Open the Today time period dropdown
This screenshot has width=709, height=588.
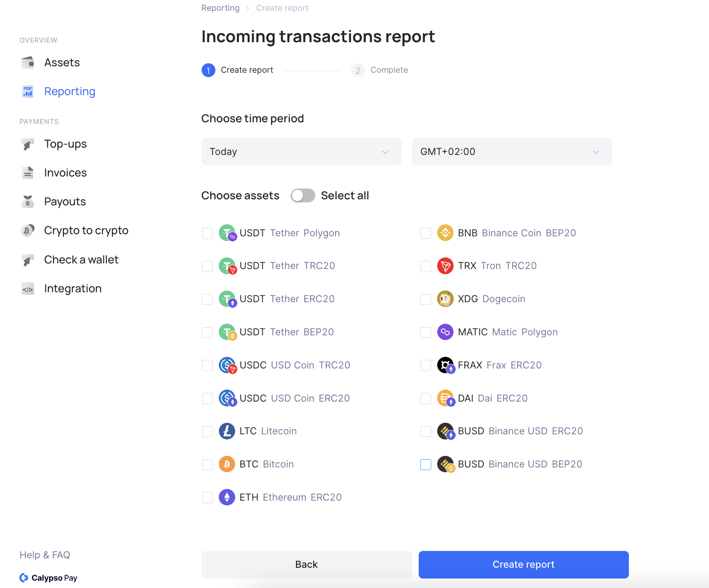[x=301, y=152]
